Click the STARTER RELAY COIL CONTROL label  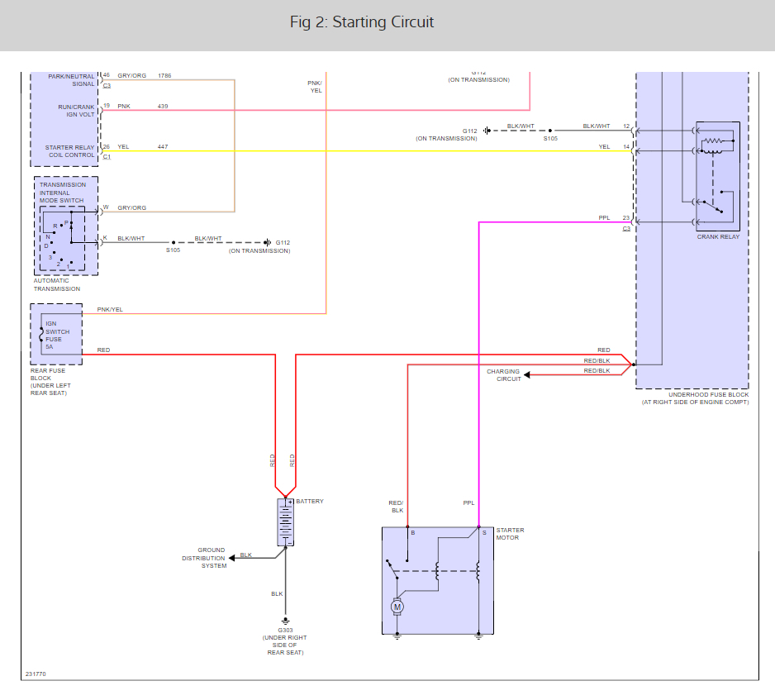pyautogui.click(x=69, y=151)
